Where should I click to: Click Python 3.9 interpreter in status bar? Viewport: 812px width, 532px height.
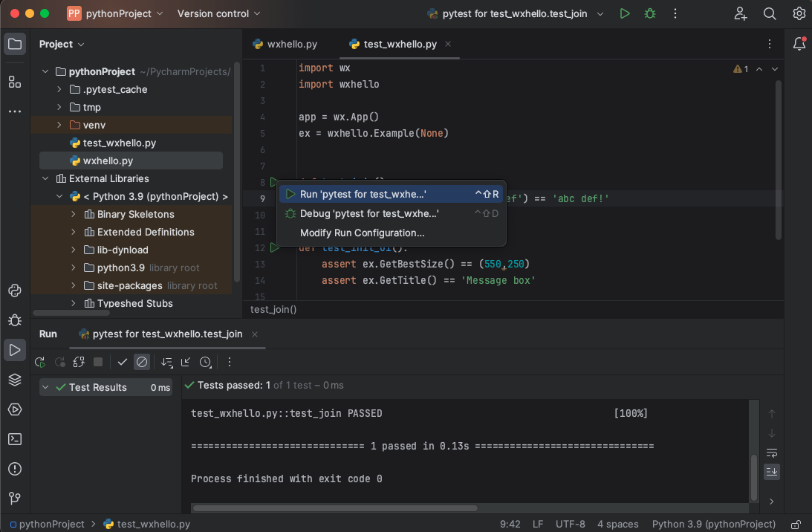tap(714, 524)
